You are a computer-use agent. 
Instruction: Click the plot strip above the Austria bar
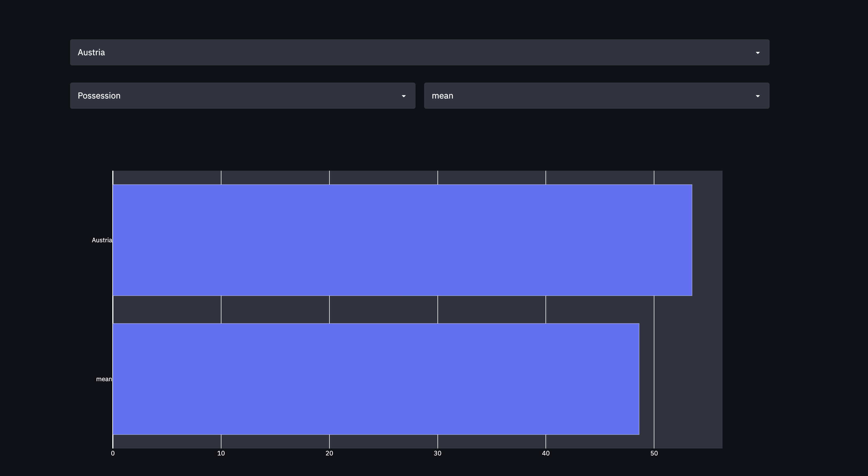coord(384,177)
